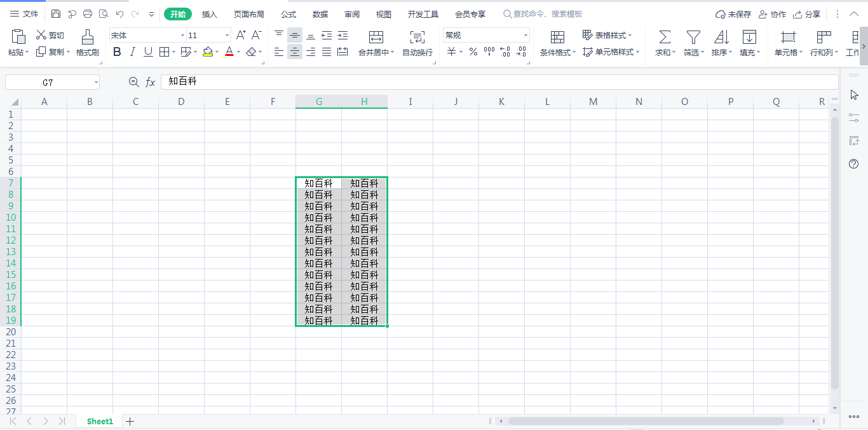Click the Save icon in quick access toolbar

click(56, 14)
